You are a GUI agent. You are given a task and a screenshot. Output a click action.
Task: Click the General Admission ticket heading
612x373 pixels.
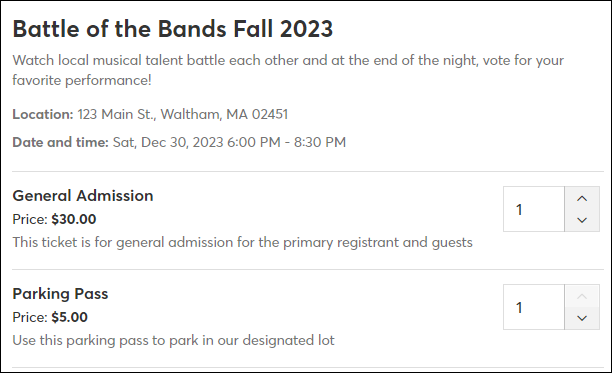[x=83, y=196]
